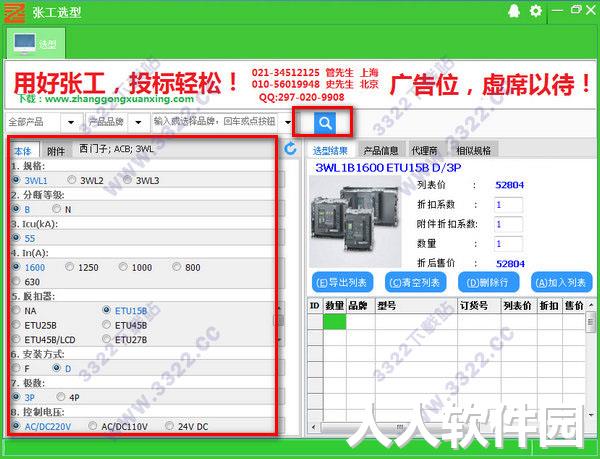600x459 pixels.
Task: Select 4P pole number
Action: click(60, 397)
